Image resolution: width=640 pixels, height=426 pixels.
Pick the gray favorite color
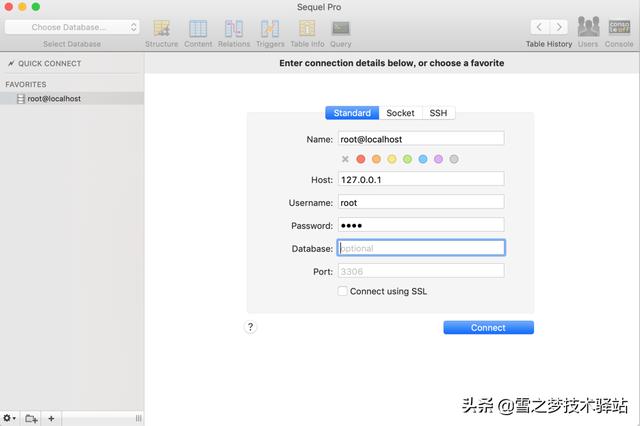click(454, 159)
